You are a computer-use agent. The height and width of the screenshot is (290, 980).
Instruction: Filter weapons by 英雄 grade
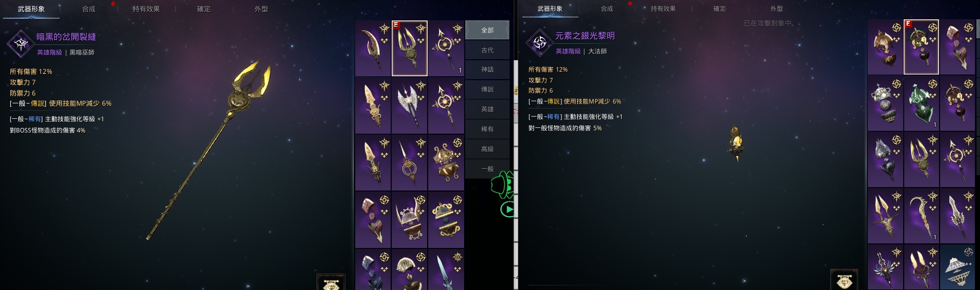(487, 109)
